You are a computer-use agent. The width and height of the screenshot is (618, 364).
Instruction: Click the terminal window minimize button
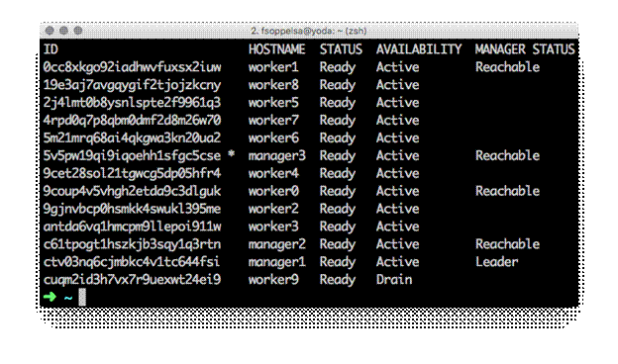[x=63, y=31]
